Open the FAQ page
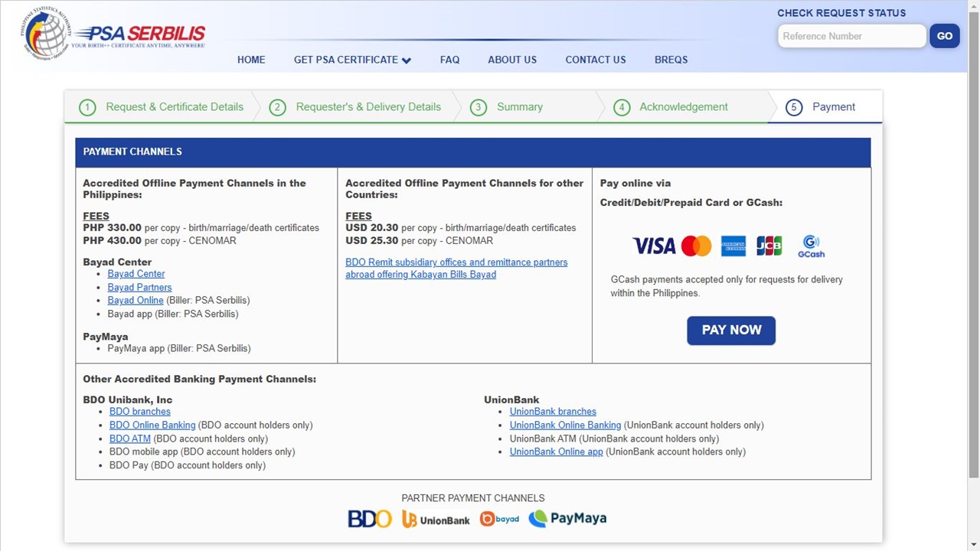This screenshot has width=980, height=551. point(449,60)
